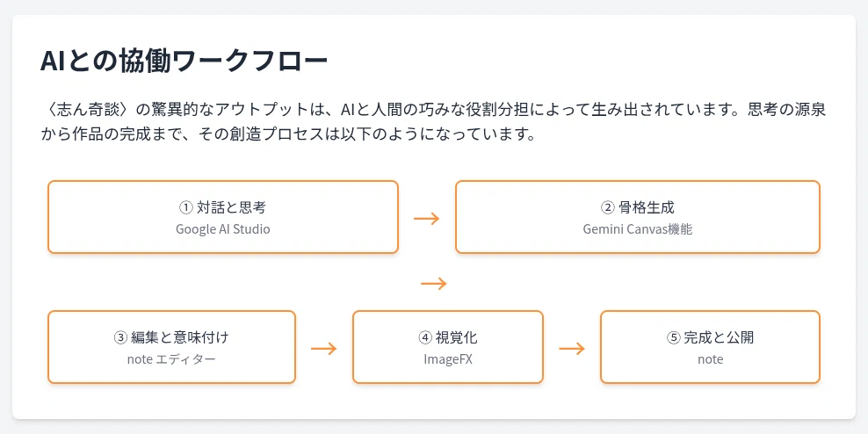Click the arrow between steps ① and ②

coord(426,218)
